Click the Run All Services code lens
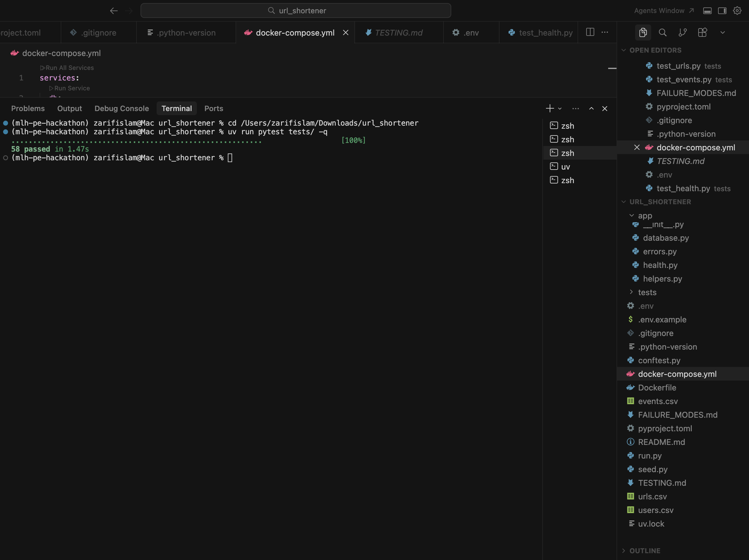 point(69,68)
